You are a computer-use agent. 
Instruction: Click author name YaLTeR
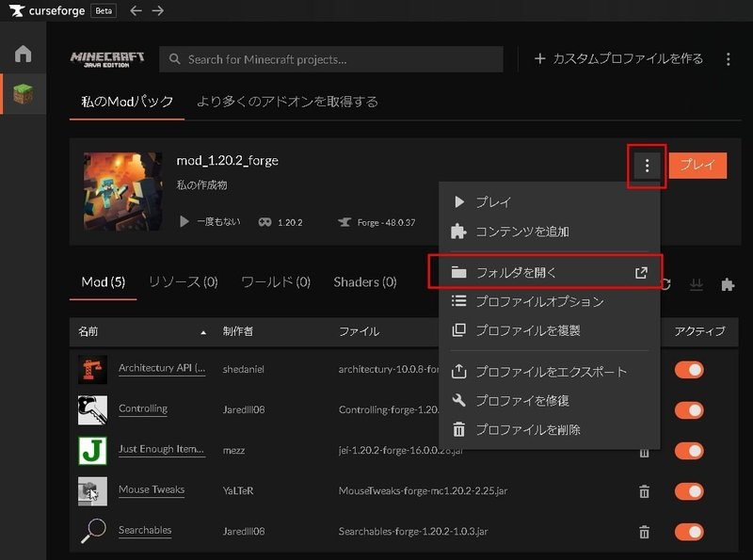(238, 491)
